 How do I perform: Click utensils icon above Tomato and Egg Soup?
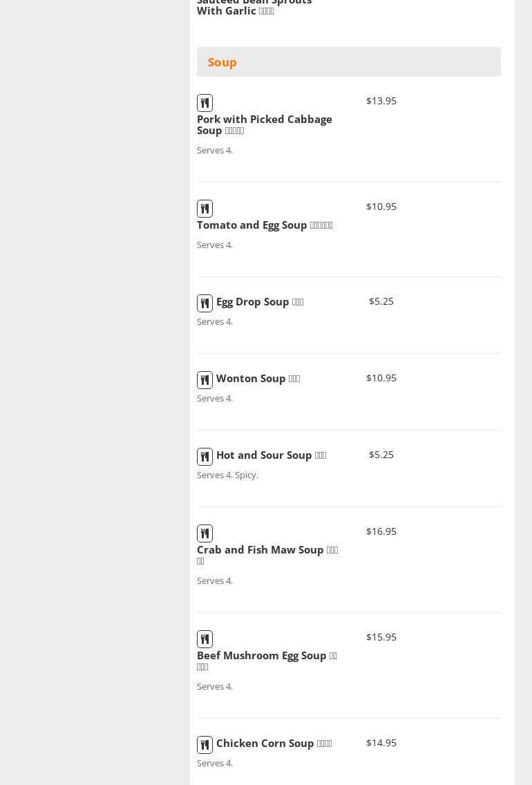pyautogui.click(x=205, y=209)
